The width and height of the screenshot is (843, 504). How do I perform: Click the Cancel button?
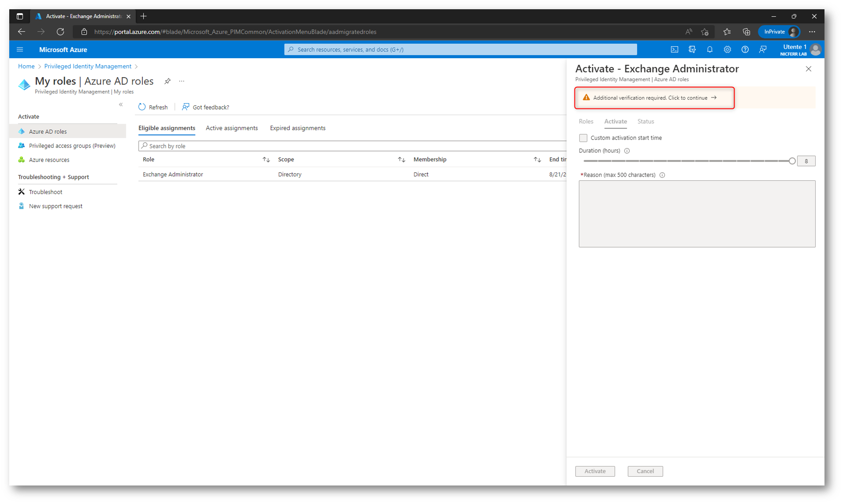point(645,471)
